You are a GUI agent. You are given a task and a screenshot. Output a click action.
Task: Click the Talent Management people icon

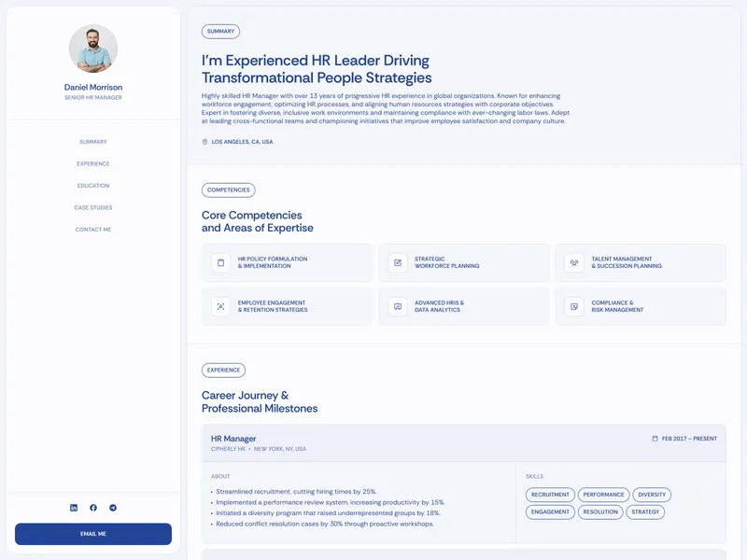[x=574, y=262]
